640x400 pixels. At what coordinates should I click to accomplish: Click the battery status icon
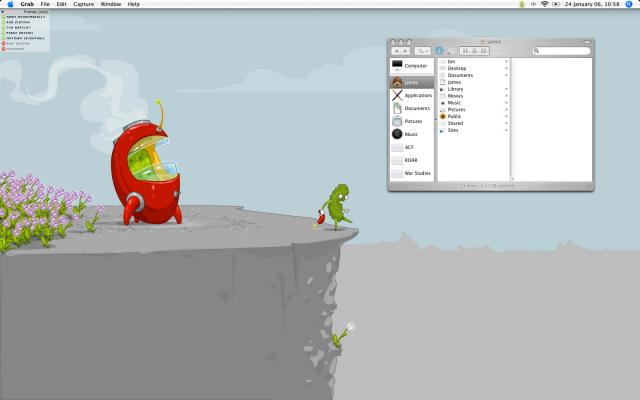[x=556, y=4]
